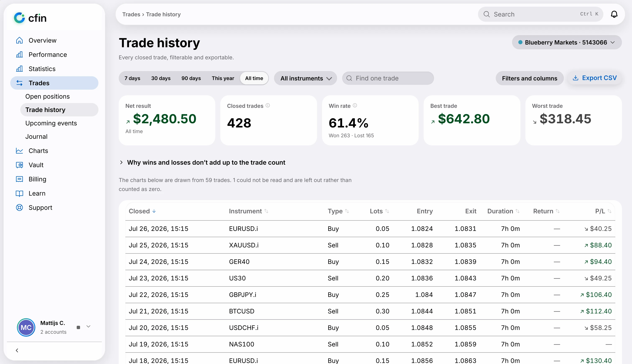Click the Entry column header
The image size is (632, 364).
coord(424,211)
